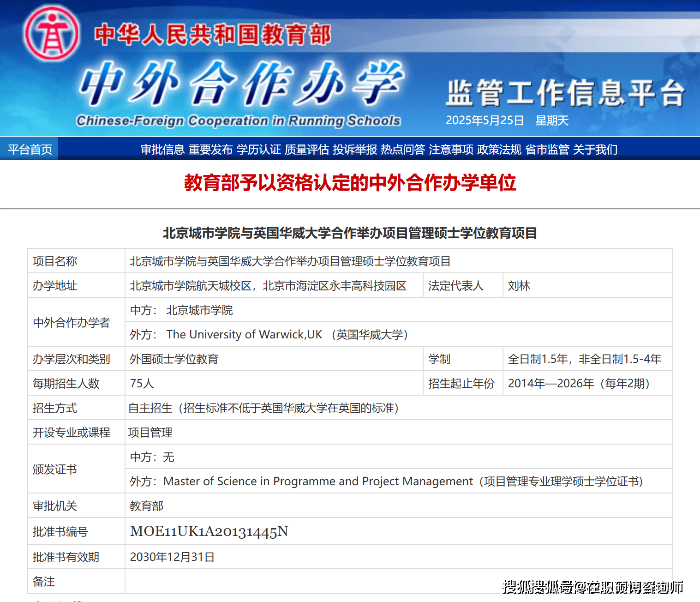The height and width of the screenshot is (602, 700).
Task: Open 热点问答 menu entry
Action: coord(403,150)
